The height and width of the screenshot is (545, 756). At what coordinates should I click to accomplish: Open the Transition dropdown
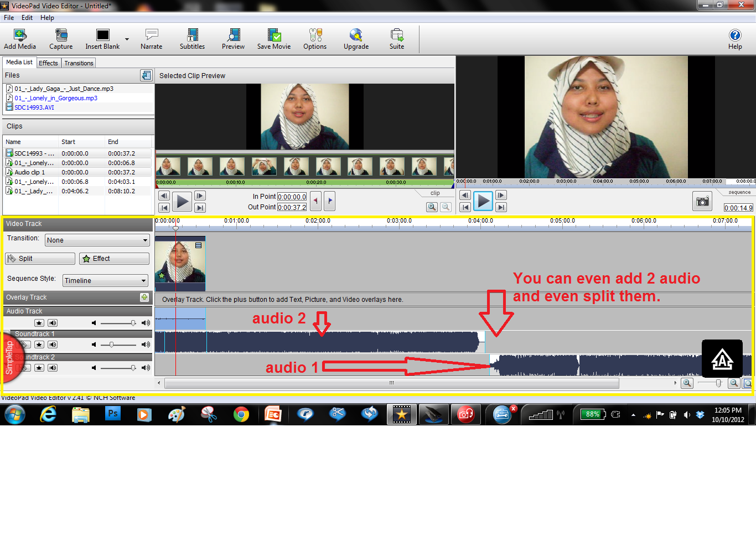pos(97,240)
